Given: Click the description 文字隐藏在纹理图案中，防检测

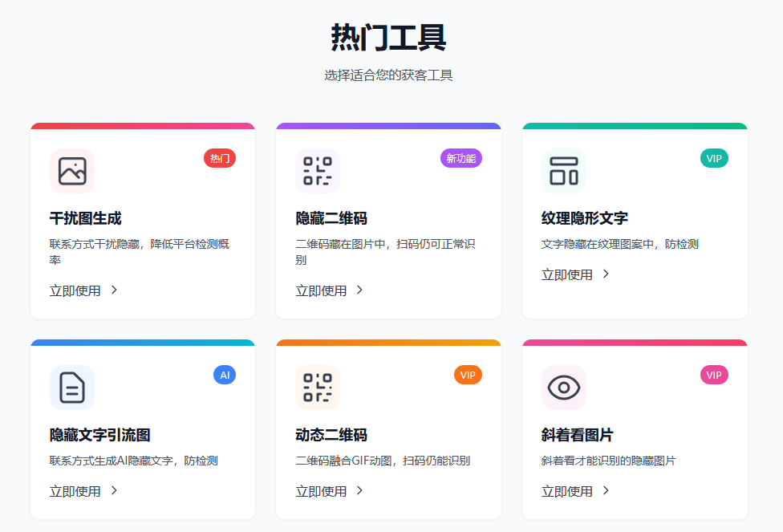Looking at the screenshot, I should click(620, 244).
